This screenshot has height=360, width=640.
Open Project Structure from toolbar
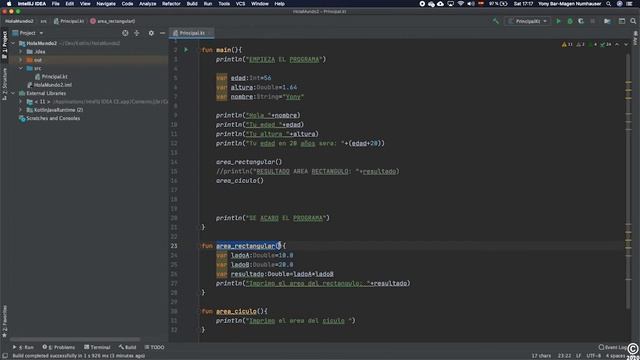tap(607, 21)
